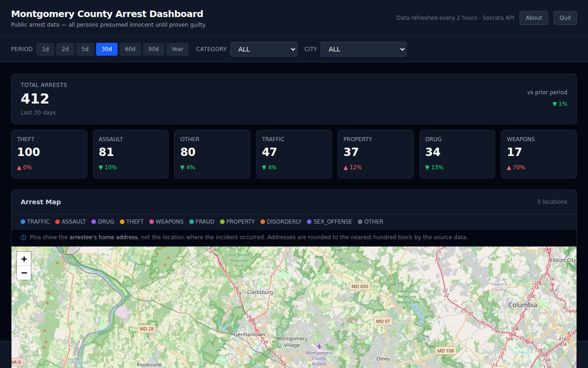This screenshot has height=368, width=588.
Task: Open the THEFT stat card showing 100
Action: click(49, 154)
